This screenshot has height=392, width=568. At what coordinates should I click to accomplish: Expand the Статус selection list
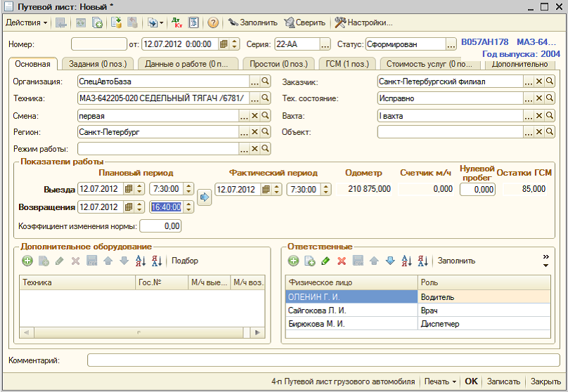(451, 44)
